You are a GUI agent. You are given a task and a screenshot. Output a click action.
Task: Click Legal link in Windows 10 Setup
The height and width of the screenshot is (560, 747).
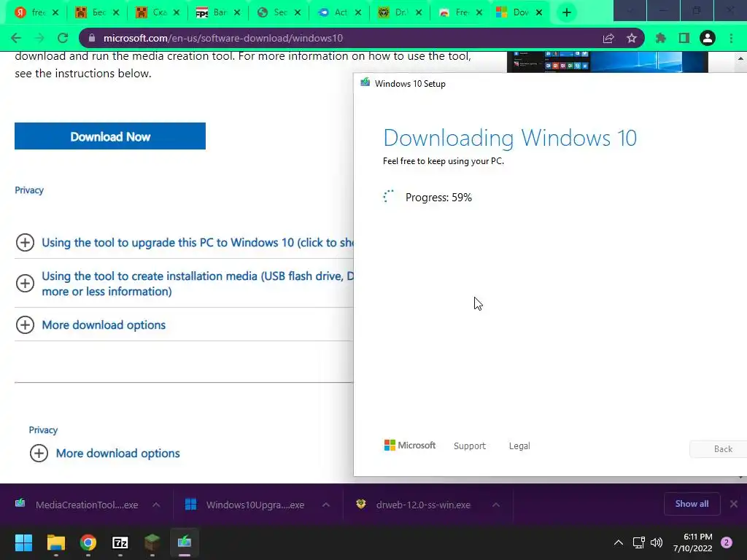(x=519, y=446)
